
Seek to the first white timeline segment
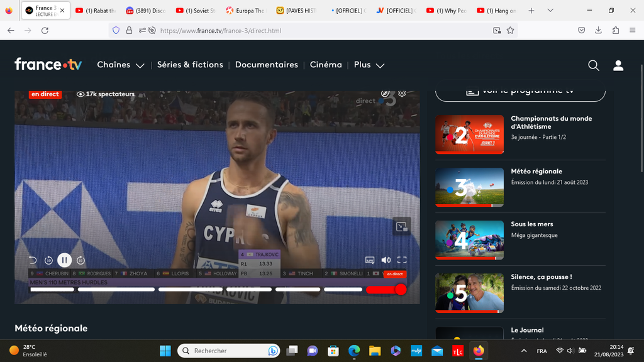(52, 289)
